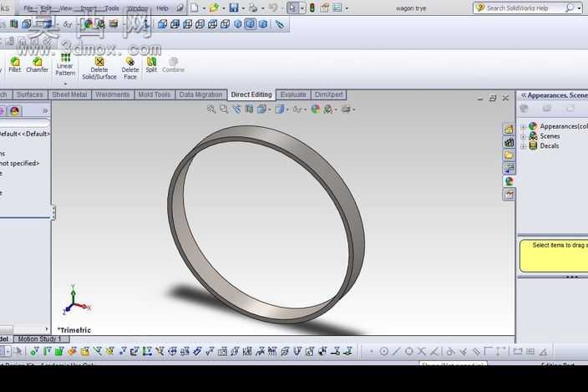
Task: Click the Select cursor tool
Action: tap(292, 8)
